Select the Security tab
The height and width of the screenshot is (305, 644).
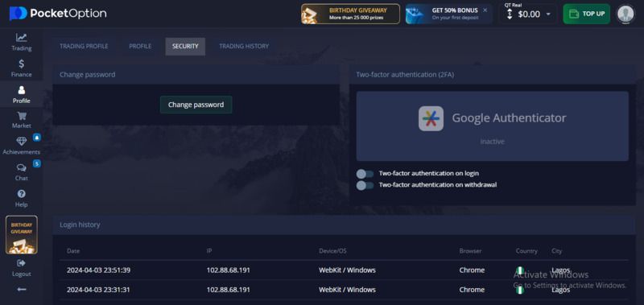(x=185, y=47)
